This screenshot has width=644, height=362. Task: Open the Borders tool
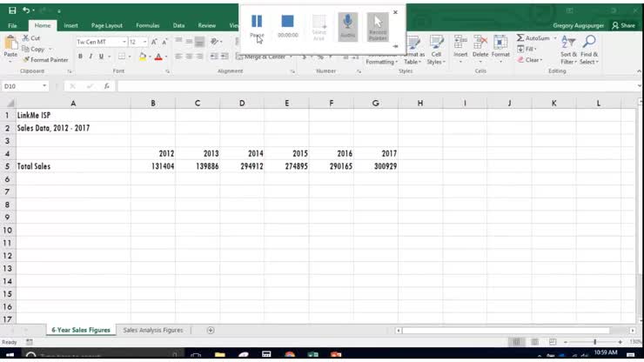[122, 57]
